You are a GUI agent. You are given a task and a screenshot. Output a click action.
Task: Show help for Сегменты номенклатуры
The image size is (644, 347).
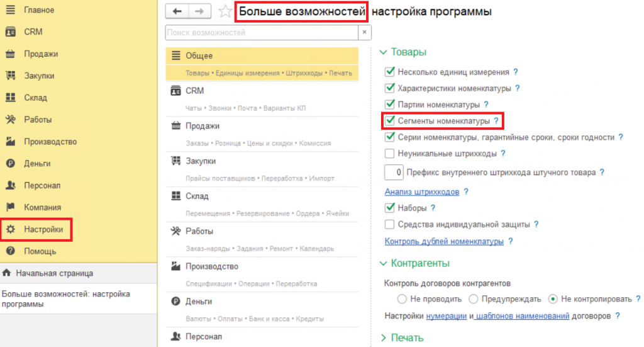click(496, 121)
